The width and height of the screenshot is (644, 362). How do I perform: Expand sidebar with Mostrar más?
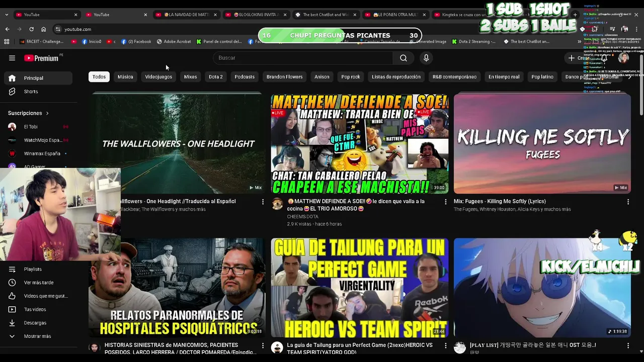pos(38,336)
